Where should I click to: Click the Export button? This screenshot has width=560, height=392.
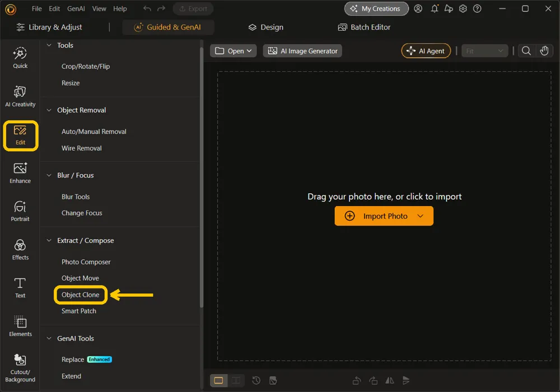(193, 8)
